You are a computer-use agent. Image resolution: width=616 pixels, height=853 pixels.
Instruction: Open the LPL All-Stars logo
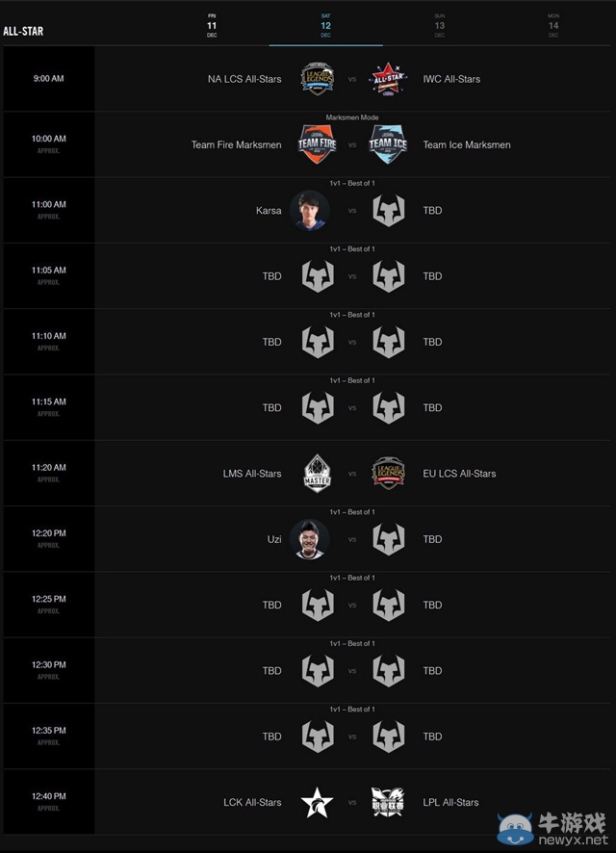pyautogui.click(x=388, y=802)
